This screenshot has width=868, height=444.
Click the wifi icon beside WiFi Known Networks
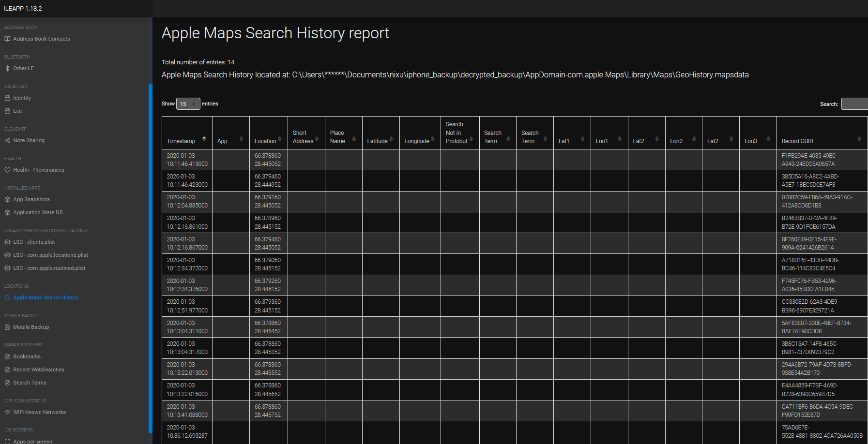(7, 412)
